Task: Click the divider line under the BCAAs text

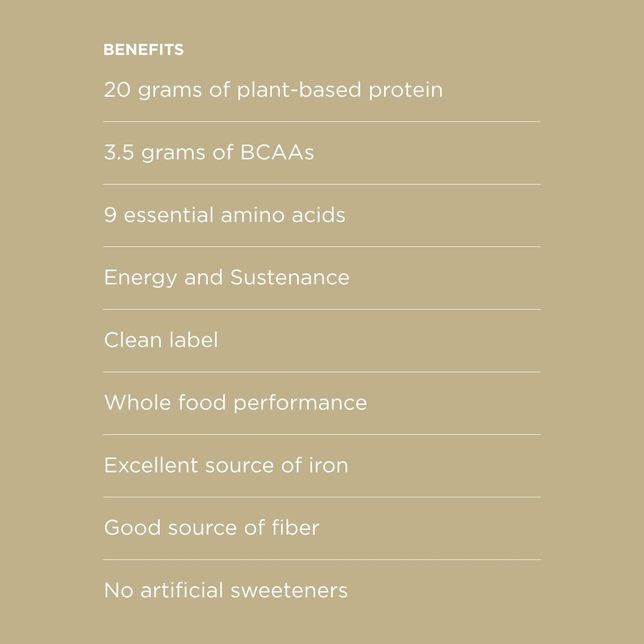Action: (322, 185)
